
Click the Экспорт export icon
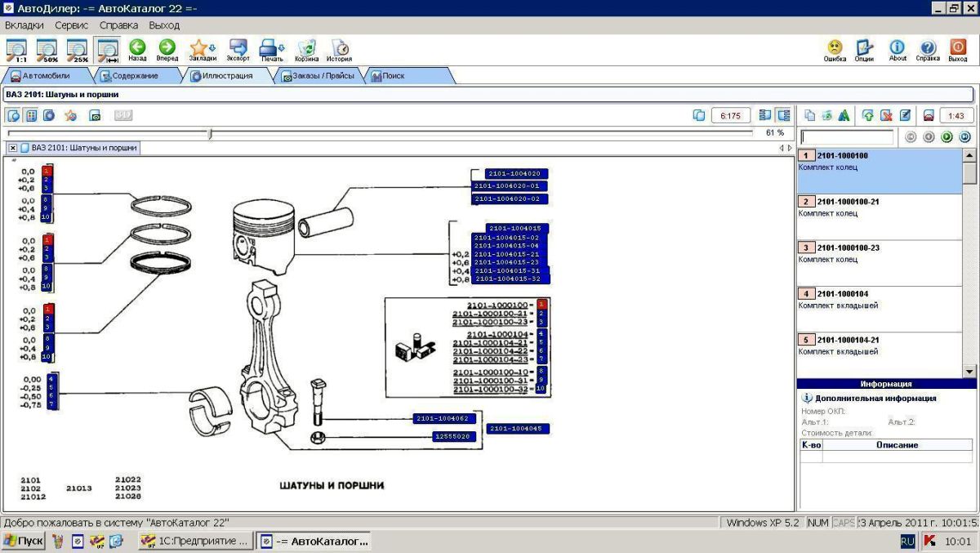[x=238, y=51]
